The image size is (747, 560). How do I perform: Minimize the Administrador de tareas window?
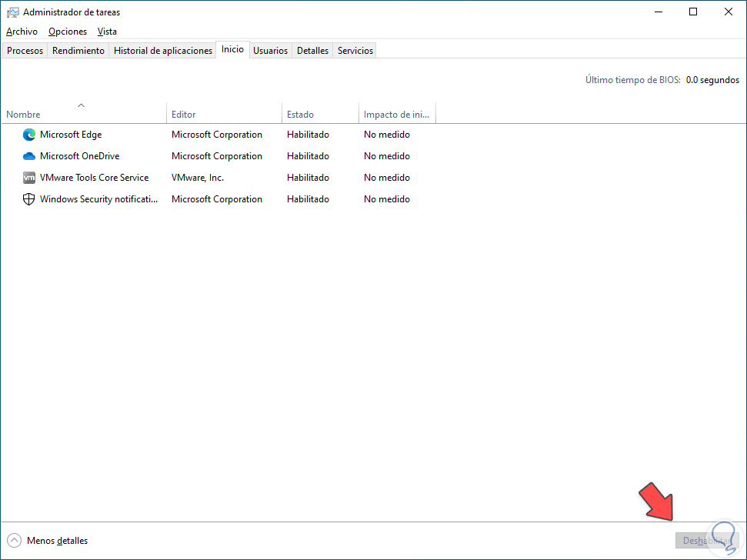659,12
